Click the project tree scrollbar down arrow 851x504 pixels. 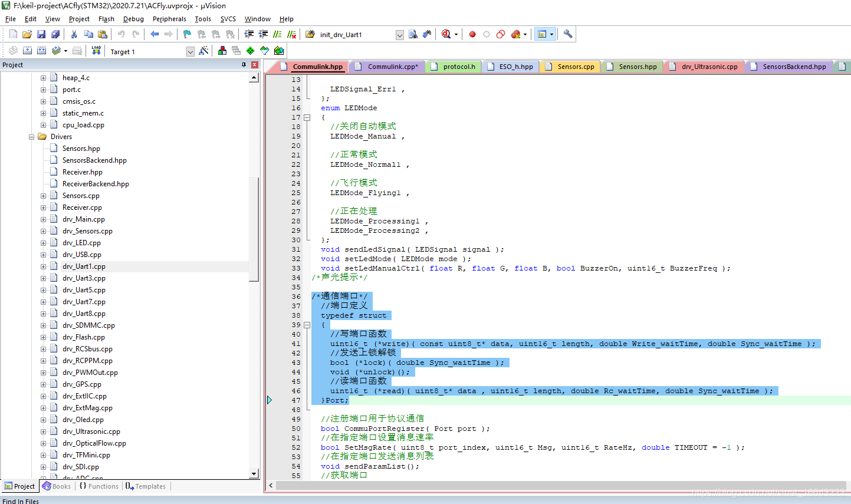254,473
